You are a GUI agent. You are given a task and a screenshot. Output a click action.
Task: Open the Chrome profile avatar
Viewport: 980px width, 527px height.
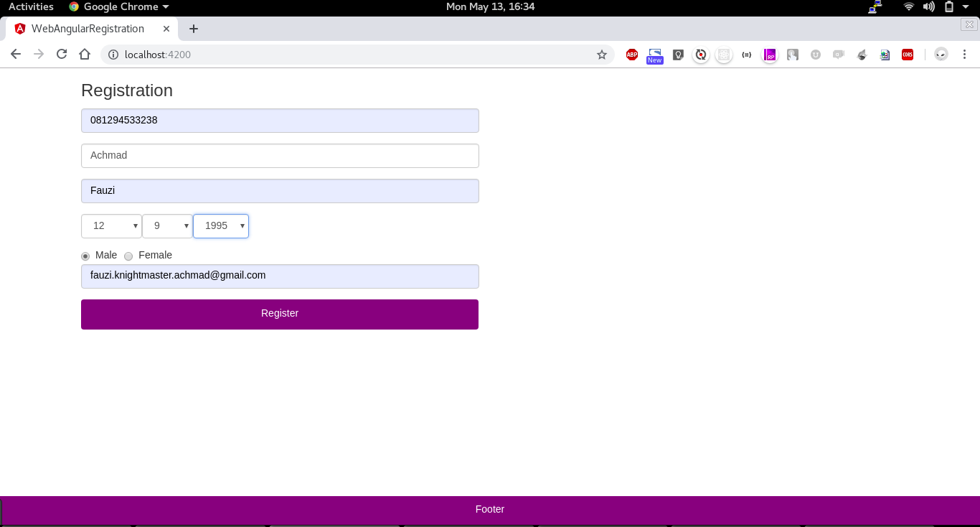coord(941,55)
